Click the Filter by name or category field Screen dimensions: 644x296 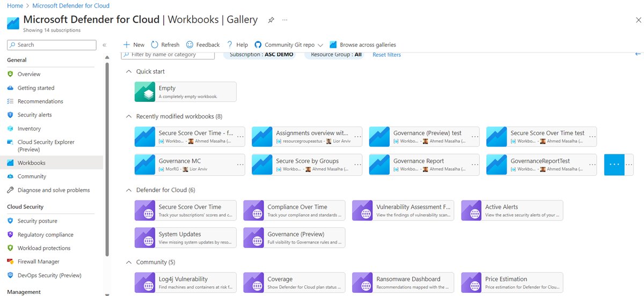click(168, 55)
